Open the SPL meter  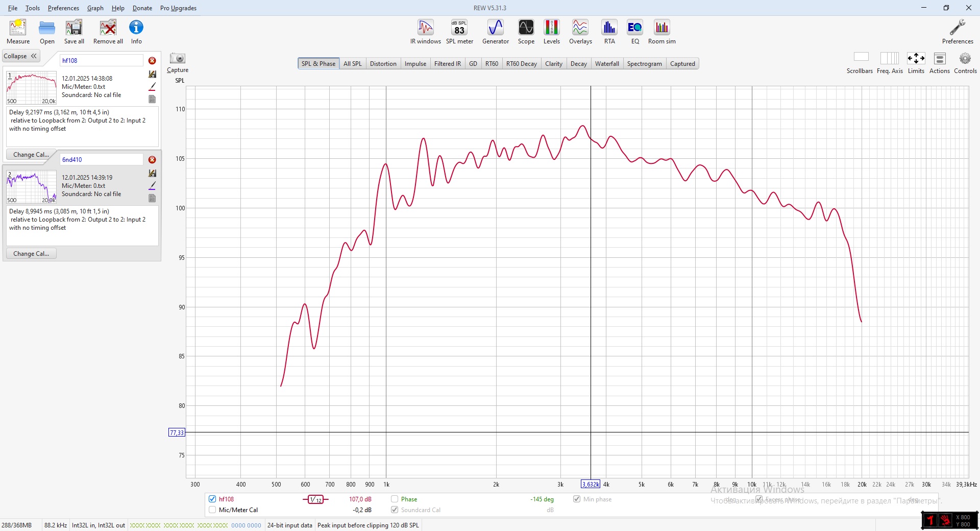[x=459, y=32]
